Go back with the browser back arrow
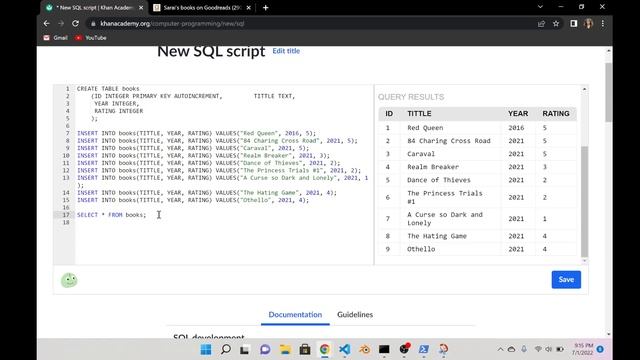Image resolution: width=640 pixels, height=360 pixels. 47,24
